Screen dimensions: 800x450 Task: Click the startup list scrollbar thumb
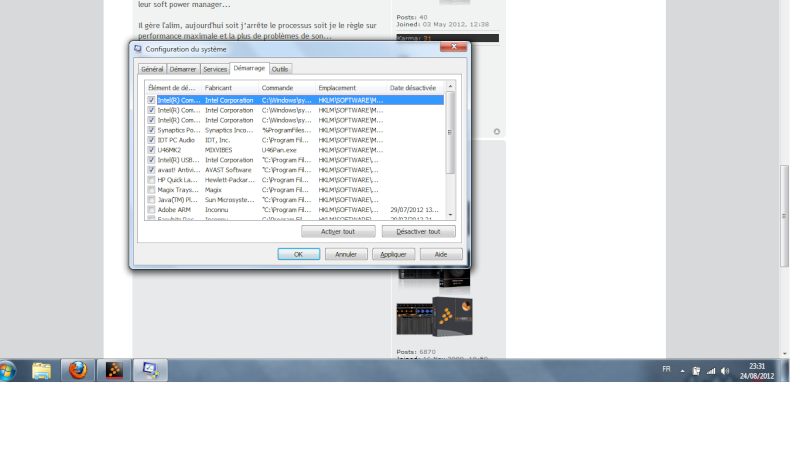[450, 133]
